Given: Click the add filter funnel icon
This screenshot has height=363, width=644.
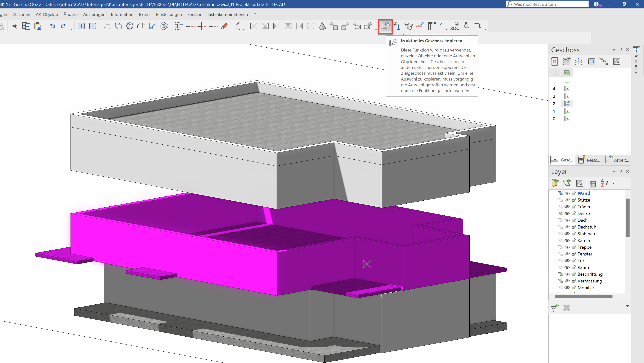Looking at the screenshot, I should [555, 308].
